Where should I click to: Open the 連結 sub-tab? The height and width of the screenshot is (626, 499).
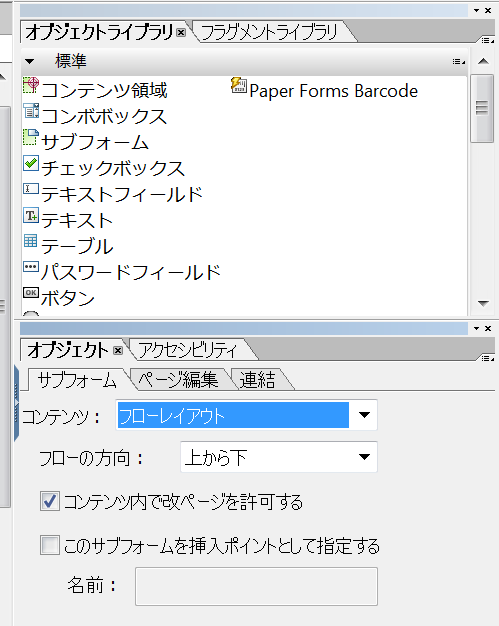pos(257,380)
